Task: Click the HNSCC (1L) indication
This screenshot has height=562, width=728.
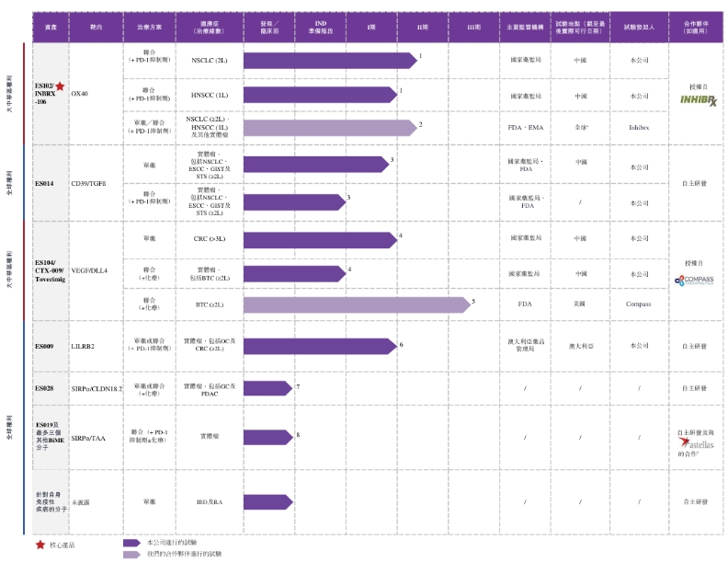Action: [210, 96]
